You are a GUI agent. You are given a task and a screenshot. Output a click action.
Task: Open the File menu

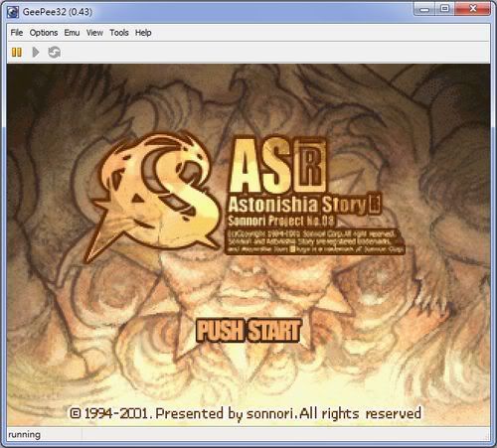coord(17,33)
